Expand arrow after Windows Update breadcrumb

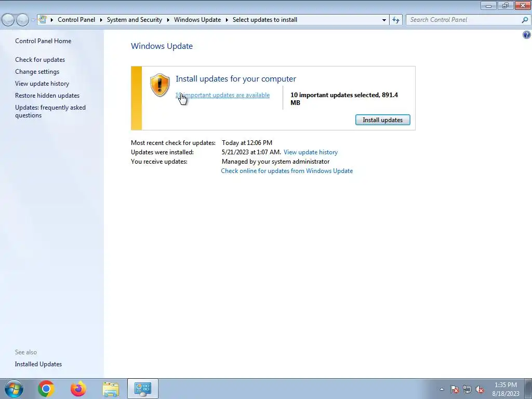[x=227, y=20]
